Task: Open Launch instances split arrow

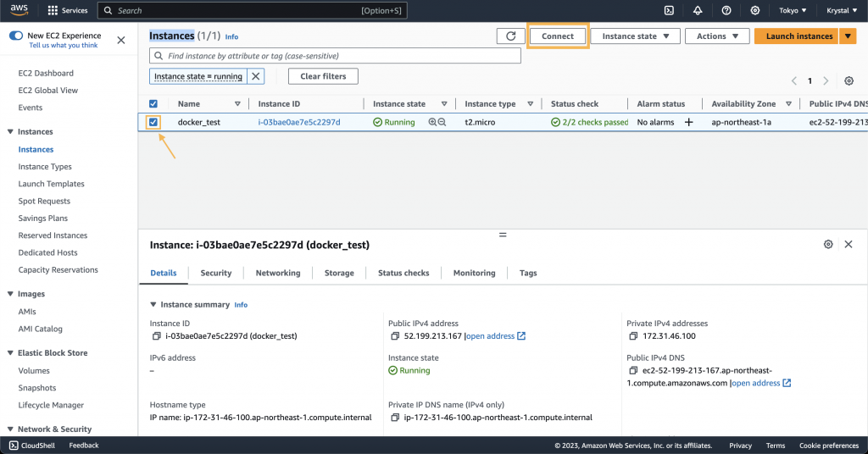Action: [x=848, y=36]
